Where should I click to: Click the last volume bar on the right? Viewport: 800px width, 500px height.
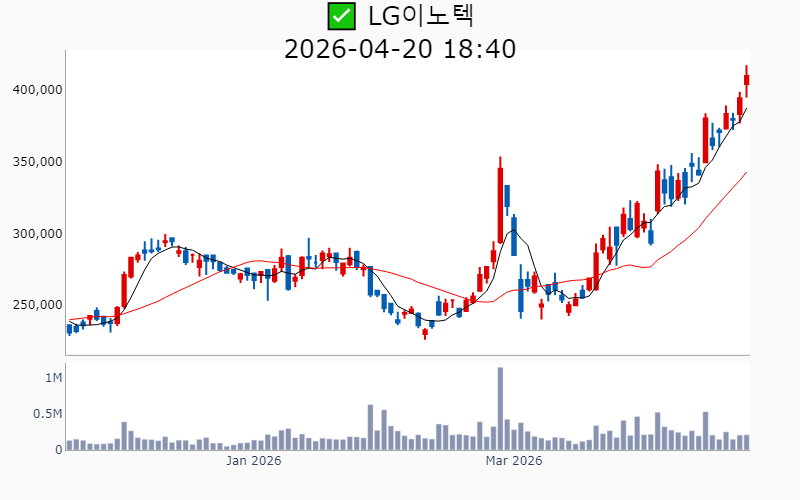tap(746, 442)
